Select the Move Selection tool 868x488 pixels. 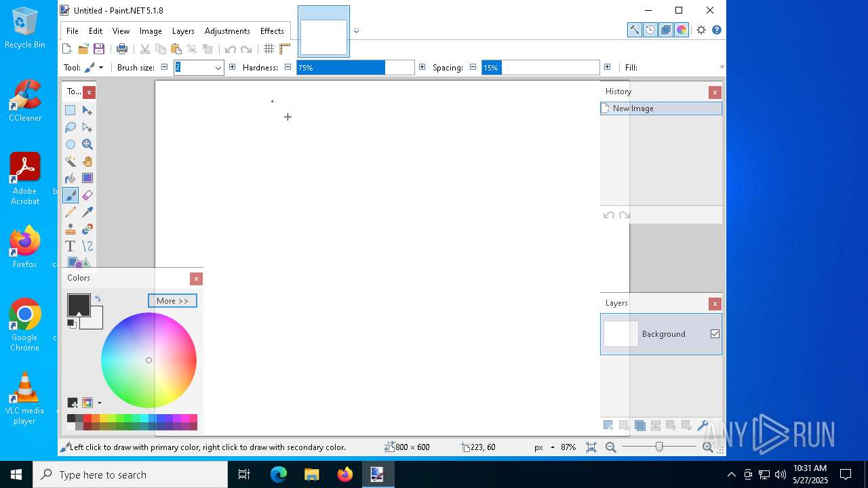coord(87,127)
